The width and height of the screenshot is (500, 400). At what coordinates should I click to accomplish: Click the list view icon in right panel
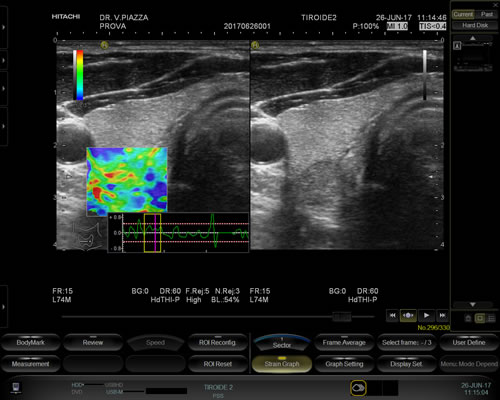point(491,318)
